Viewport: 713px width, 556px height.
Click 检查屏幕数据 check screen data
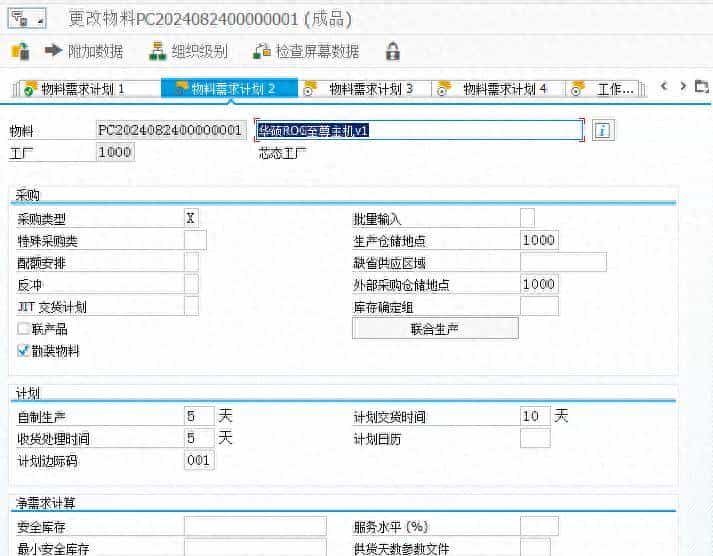pyautogui.click(x=306, y=51)
